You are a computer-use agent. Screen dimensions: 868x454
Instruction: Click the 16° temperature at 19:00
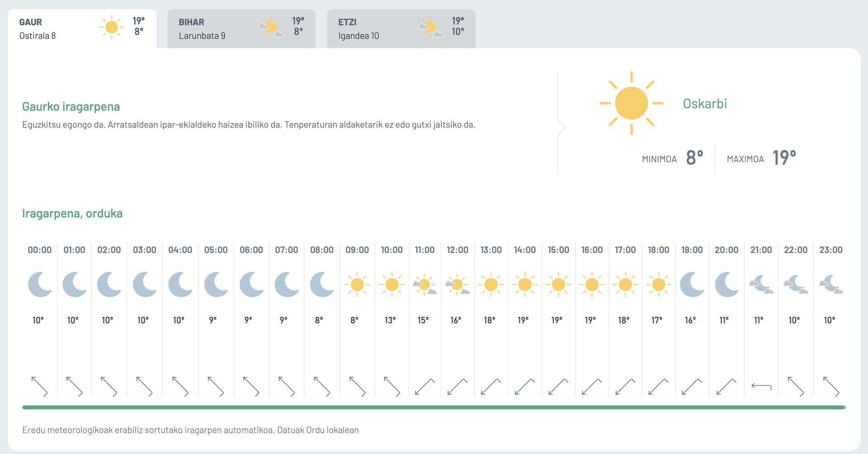[690, 320]
